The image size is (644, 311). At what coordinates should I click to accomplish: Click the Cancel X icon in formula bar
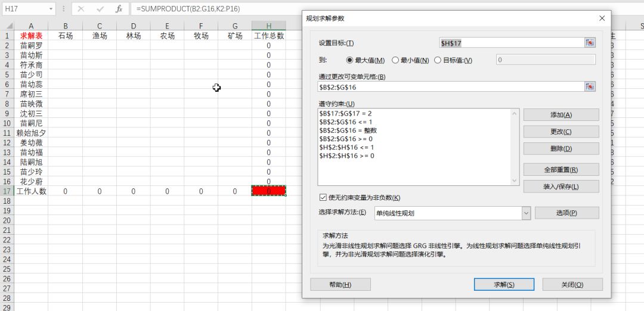pyautogui.click(x=81, y=8)
